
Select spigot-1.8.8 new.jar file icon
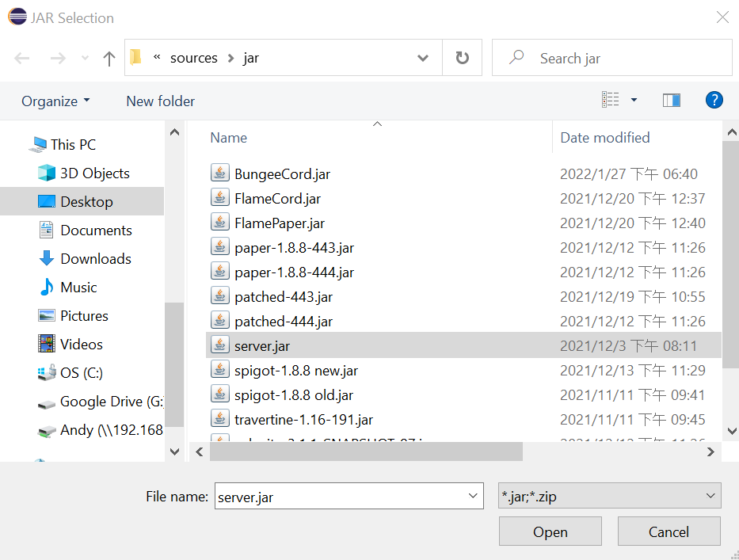tap(219, 369)
